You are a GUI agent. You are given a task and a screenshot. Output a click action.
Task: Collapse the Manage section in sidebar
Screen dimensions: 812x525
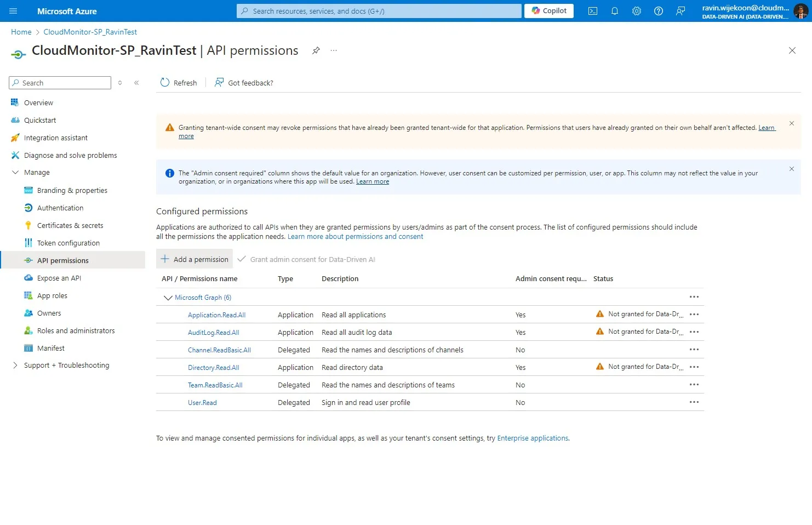(15, 172)
